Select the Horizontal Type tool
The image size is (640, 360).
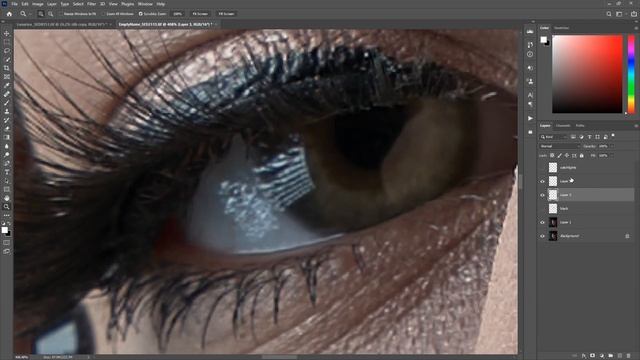[x=7, y=172]
